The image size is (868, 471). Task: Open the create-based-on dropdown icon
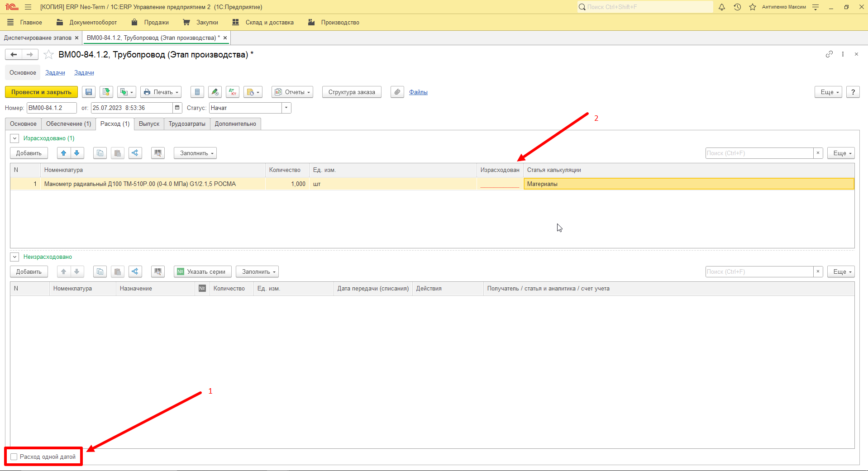126,92
